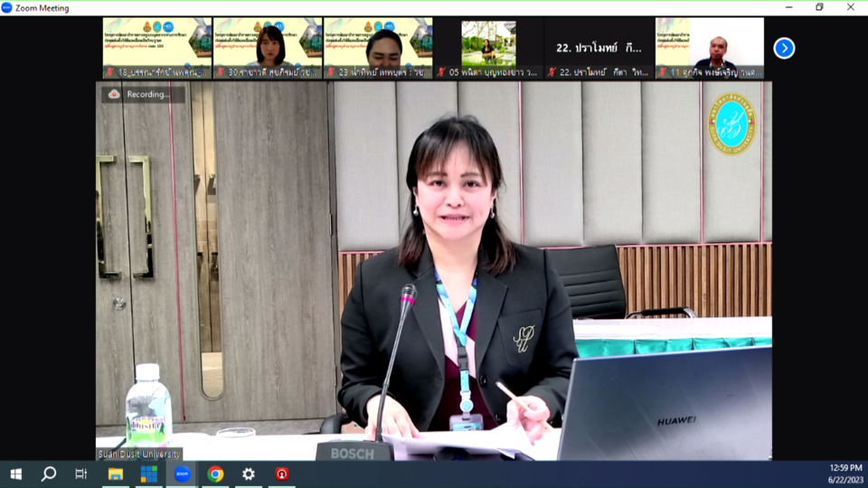Select participant 23 video thumbnail
The width and height of the screenshot is (868, 488).
tap(378, 42)
